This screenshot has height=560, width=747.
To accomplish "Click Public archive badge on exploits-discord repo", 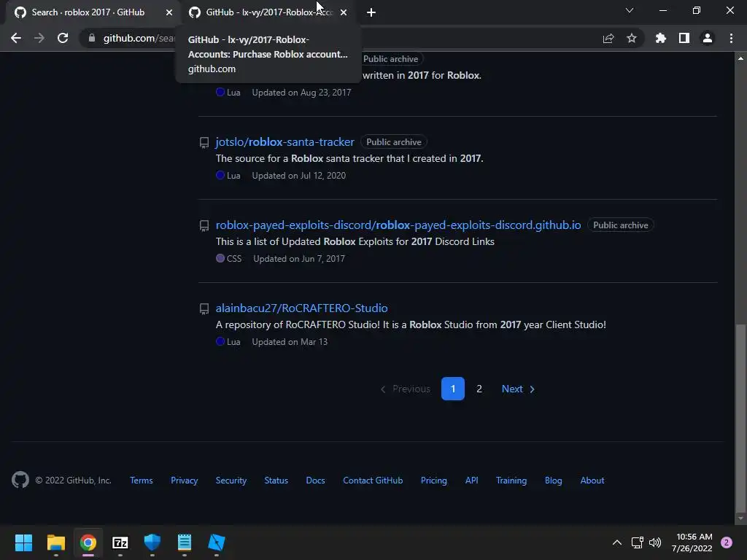I will pyautogui.click(x=620, y=225).
